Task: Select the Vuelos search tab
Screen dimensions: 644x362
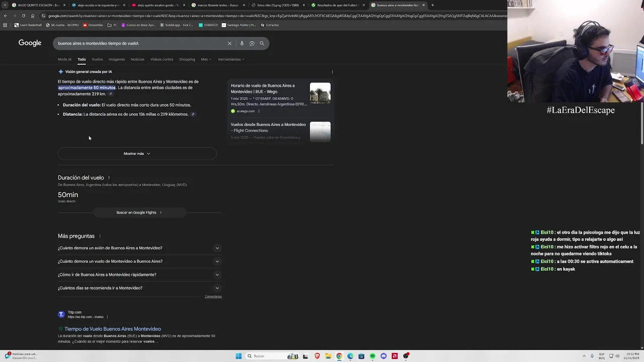Action: click(x=97, y=59)
